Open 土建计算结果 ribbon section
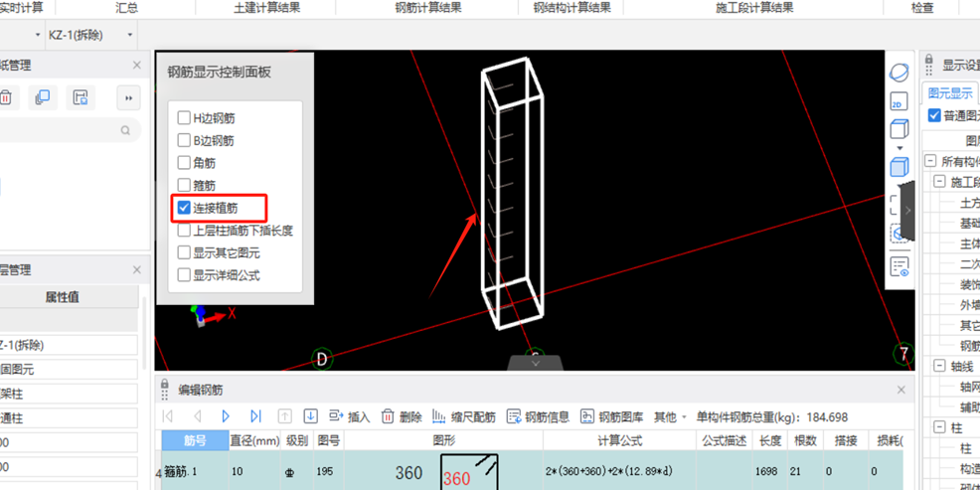 pyautogui.click(x=266, y=8)
